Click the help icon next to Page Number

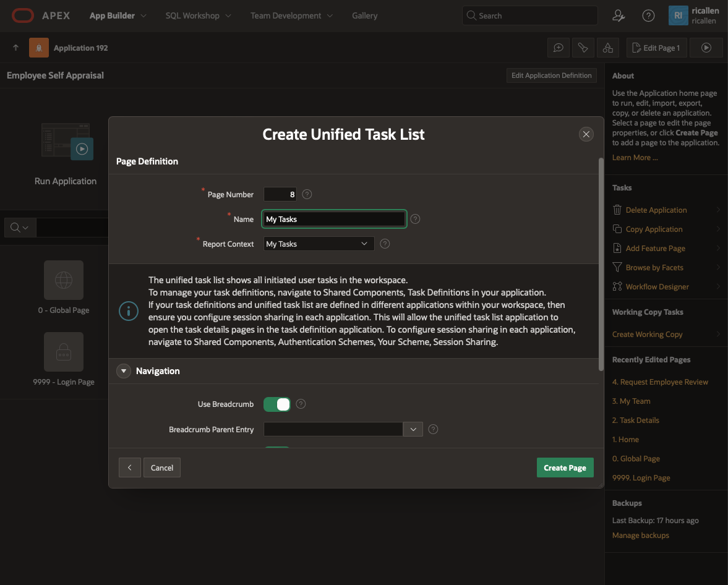[x=307, y=194]
